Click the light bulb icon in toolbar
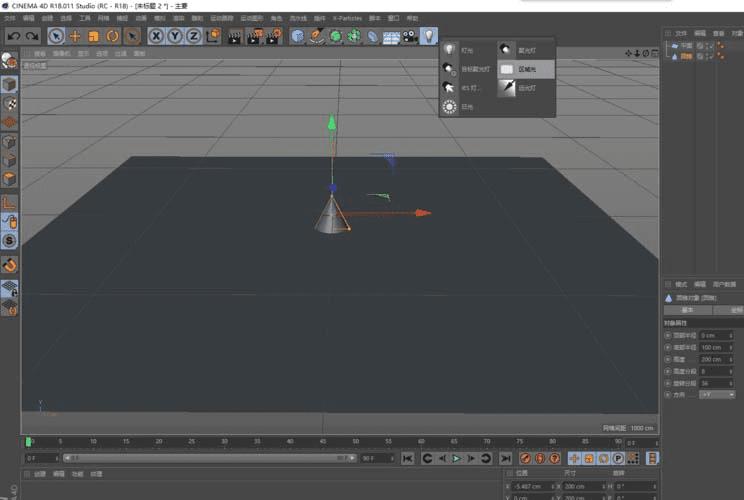 (429, 36)
